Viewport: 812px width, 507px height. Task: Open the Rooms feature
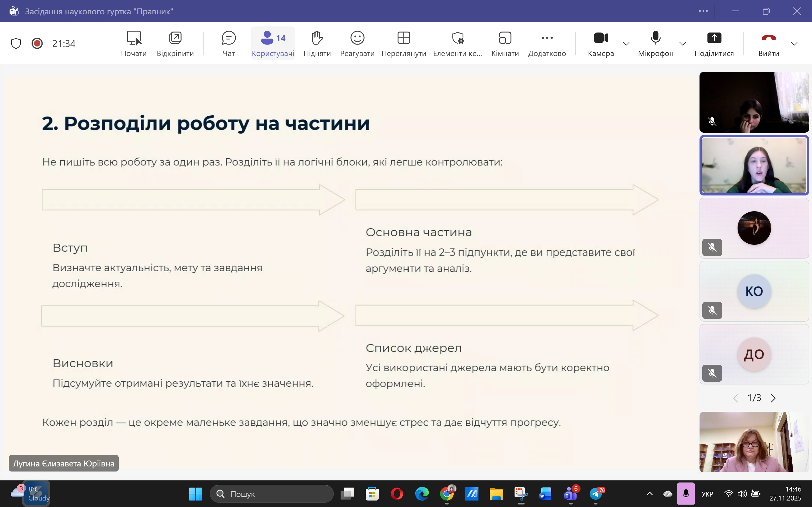pos(505,43)
